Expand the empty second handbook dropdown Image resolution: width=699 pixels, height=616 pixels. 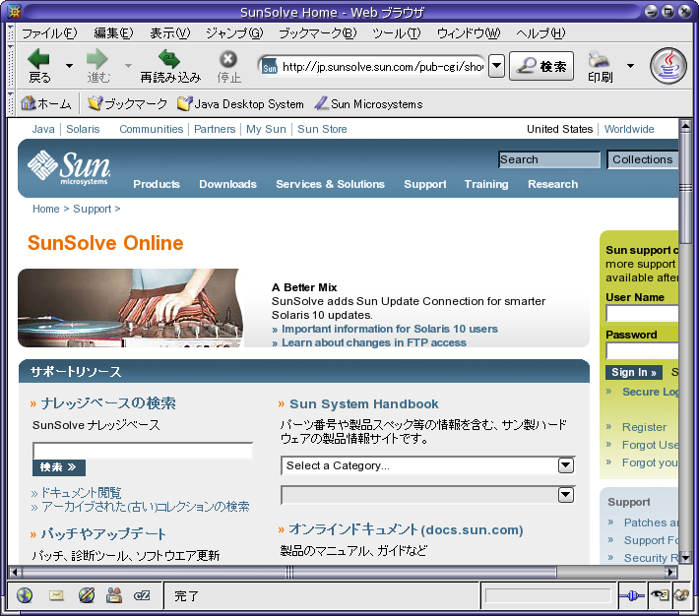click(x=428, y=495)
